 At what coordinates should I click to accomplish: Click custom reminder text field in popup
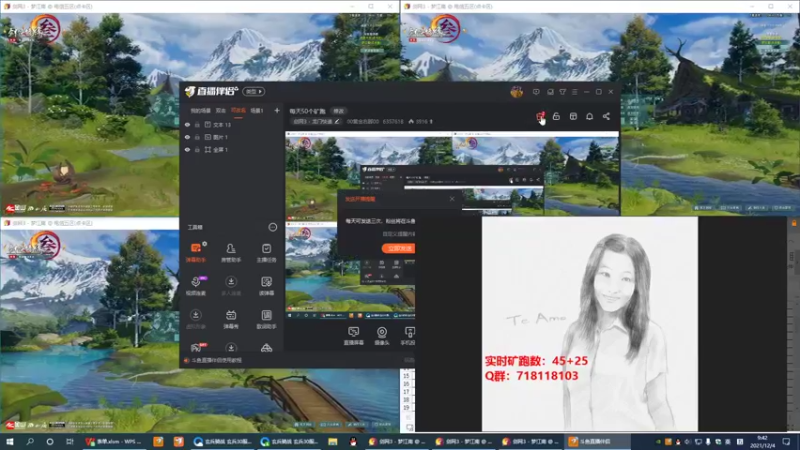(x=398, y=234)
